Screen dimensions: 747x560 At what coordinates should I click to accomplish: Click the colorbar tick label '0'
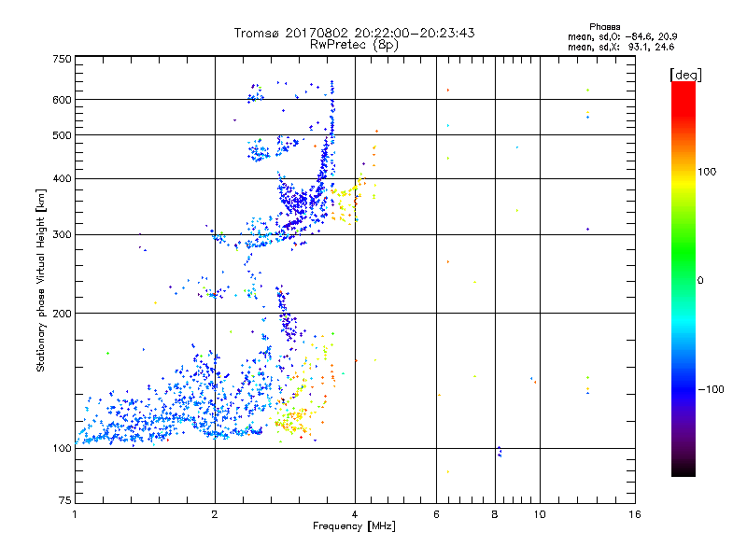pos(700,280)
